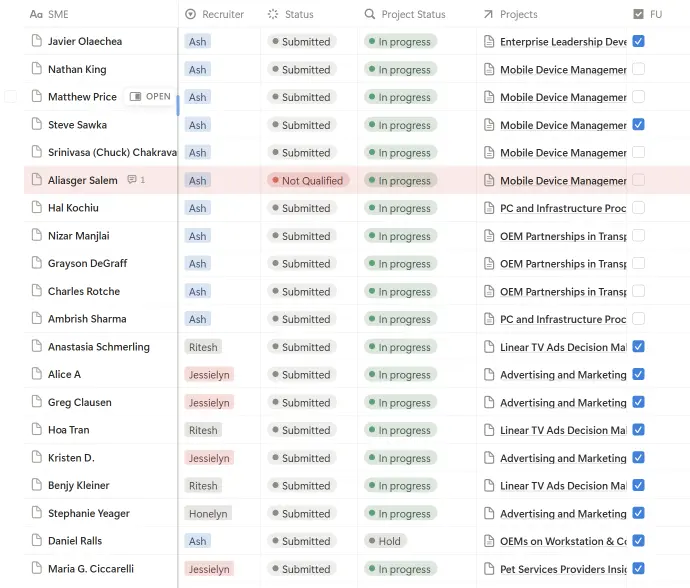This screenshot has width=690, height=588.
Task: Click OPEN button on Matthew Price row
Action: [x=151, y=97]
